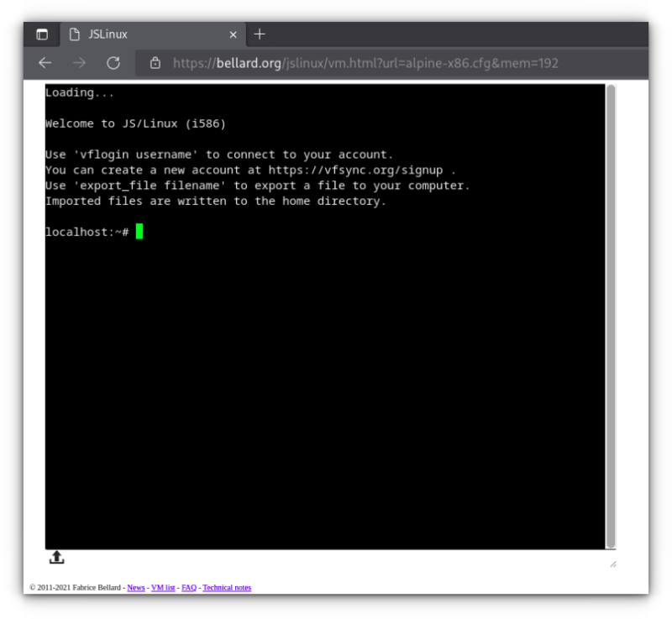Open a new browser tab with the plus icon
The image size is (672, 619).
[260, 34]
